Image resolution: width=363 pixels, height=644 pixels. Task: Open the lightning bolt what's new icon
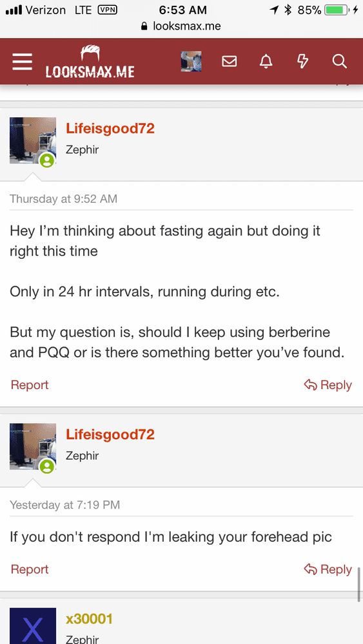click(x=302, y=62)
